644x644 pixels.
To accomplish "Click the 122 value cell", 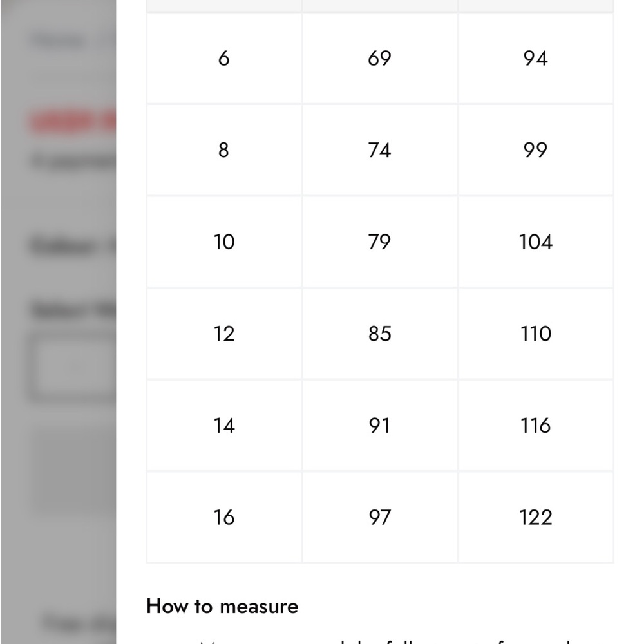I will [536, 517].
